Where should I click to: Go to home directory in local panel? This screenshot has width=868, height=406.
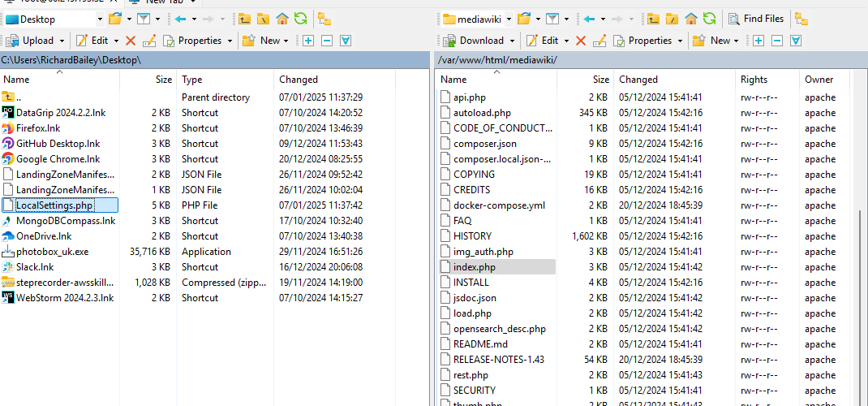tap(282, 19)
